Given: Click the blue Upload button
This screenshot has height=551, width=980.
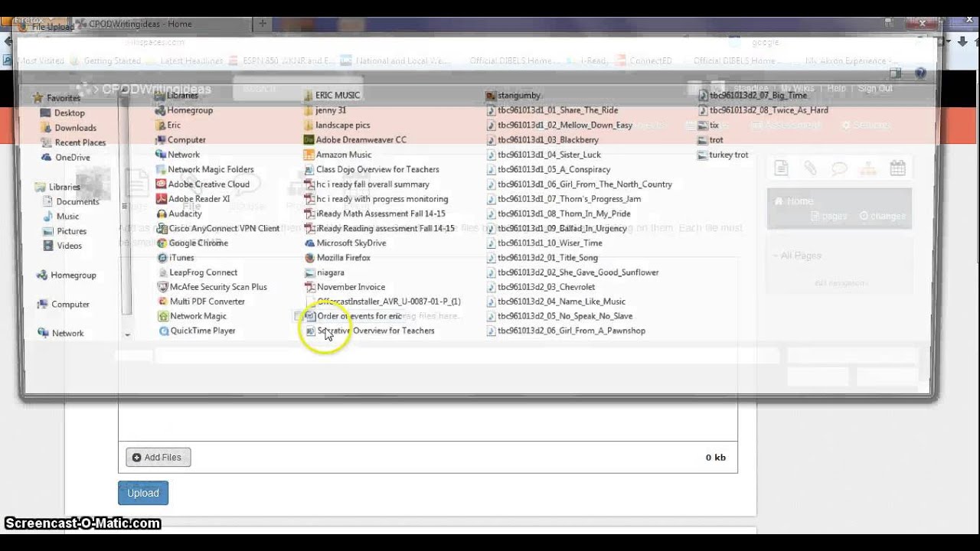Looking at the screenshot, I should pos(143,493).
